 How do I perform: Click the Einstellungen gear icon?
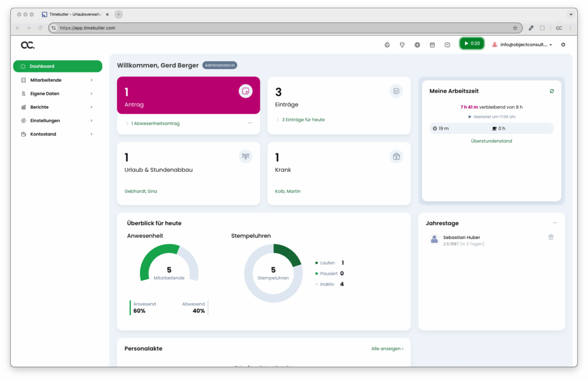[x=23, y=121]
